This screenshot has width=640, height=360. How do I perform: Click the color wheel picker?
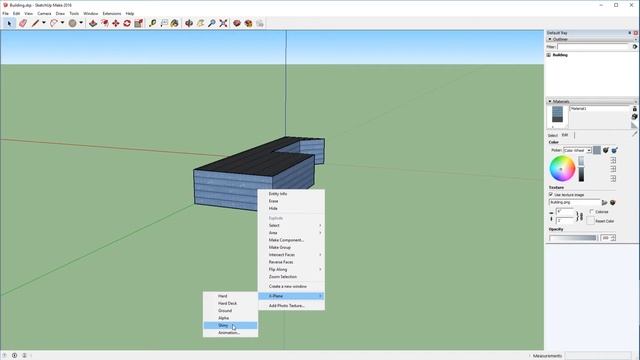point(562,168)
